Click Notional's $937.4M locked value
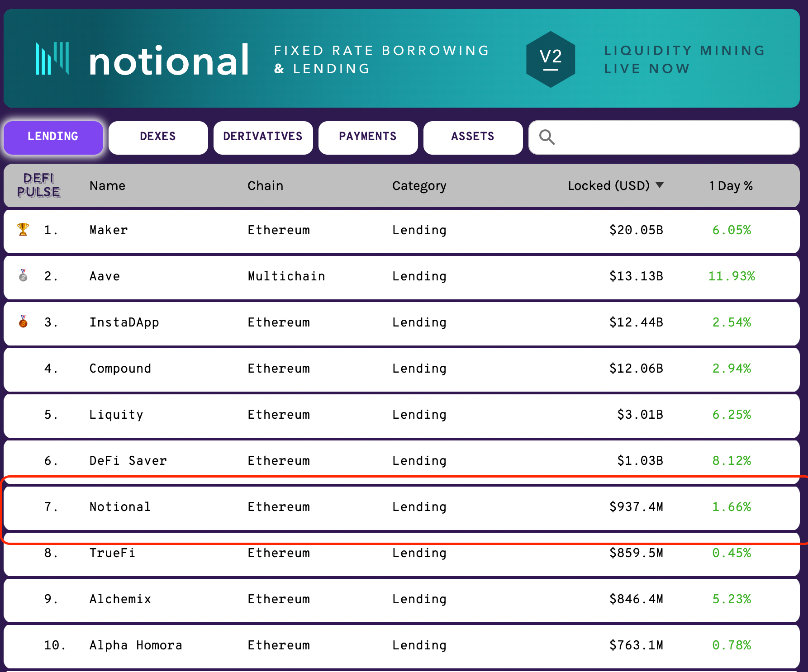The image size is (808, 672). (x=636, y=507)
